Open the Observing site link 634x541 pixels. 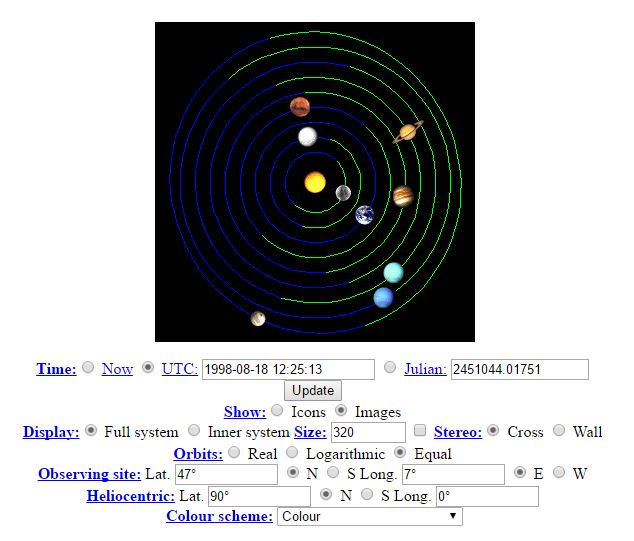89,474
